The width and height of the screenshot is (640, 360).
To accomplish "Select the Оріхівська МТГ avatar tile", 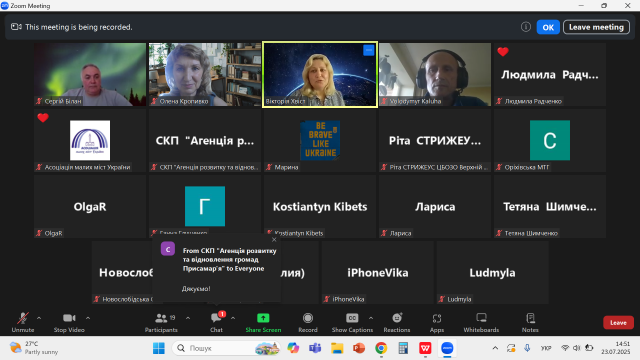I will 550,140.
